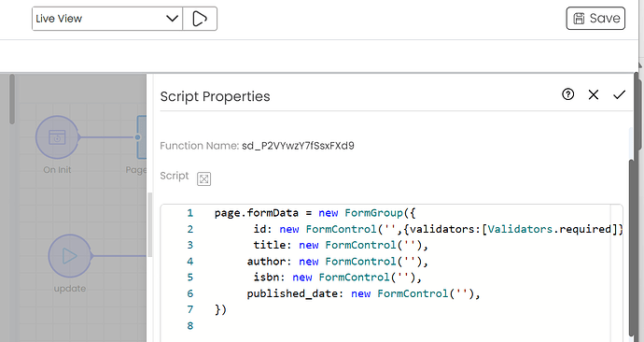Close the Script Properties panel
The image size is (644, 342).
pyautogui.click(x=594, y=95)
